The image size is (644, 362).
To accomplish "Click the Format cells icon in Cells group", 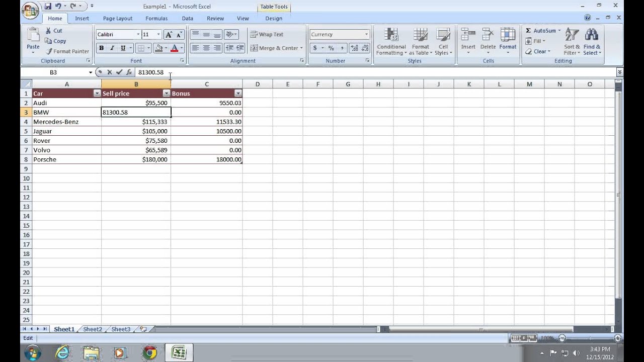I will point(508,35).
